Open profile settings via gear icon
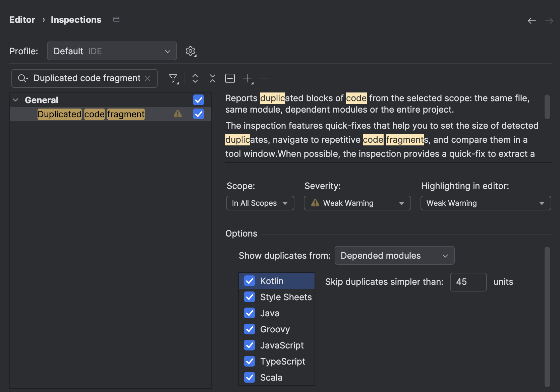Viewport: 560px width, 392px height. tap(190, 51)
